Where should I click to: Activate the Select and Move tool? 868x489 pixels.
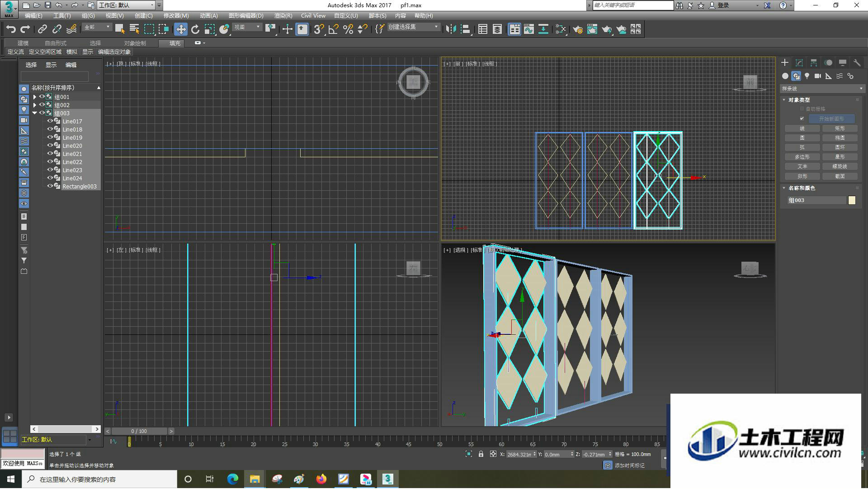click(x=181, y=29)
